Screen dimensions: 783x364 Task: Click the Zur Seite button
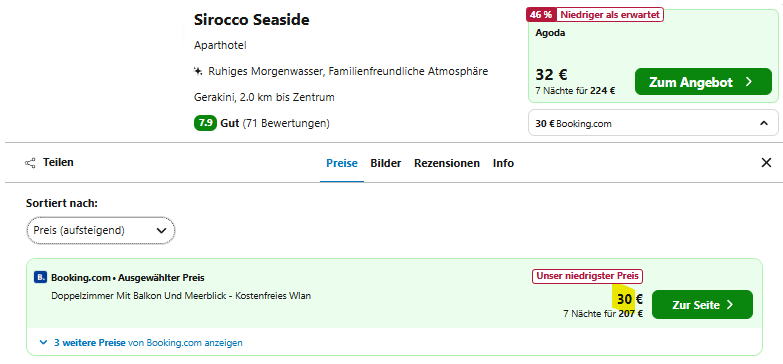(702, 305)
